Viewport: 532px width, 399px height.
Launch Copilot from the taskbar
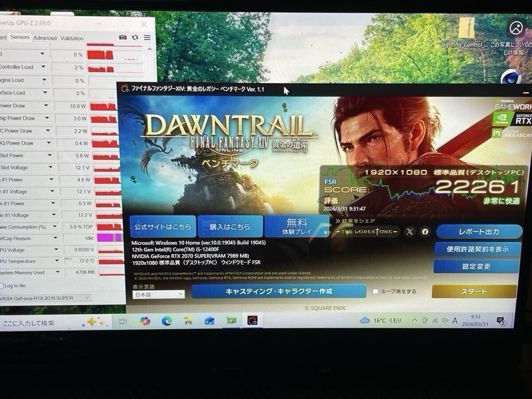(145, 321)
